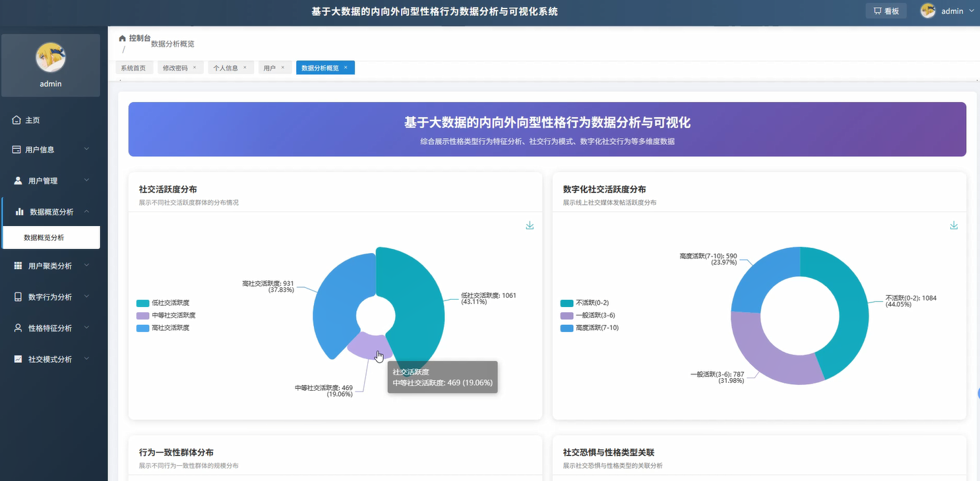
Task: Select the 数据概览分析 submenu item
Action: point(51,238)
